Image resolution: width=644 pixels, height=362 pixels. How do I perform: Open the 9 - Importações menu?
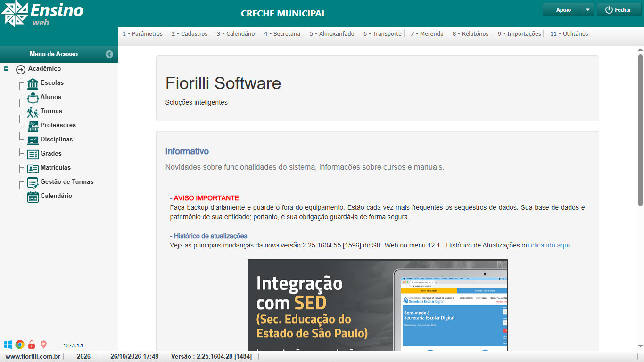pyautogui.click(x=519, y=34)
